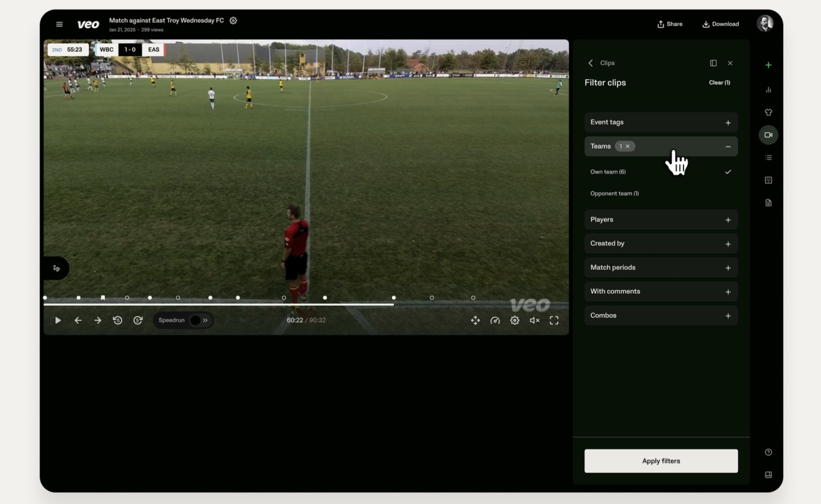Viewport: 821px width, 504px height.
Task: Open the team jersey icon in sidebar
Action: point(768,112)
